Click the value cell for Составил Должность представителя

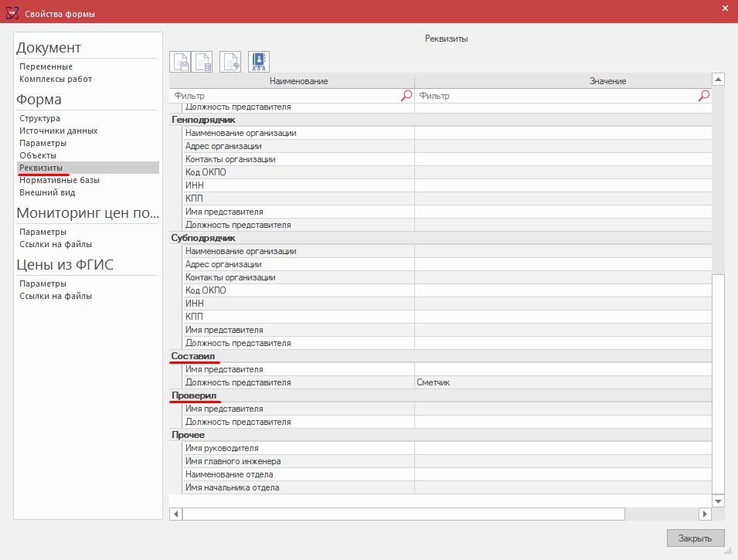click(563, 382)
